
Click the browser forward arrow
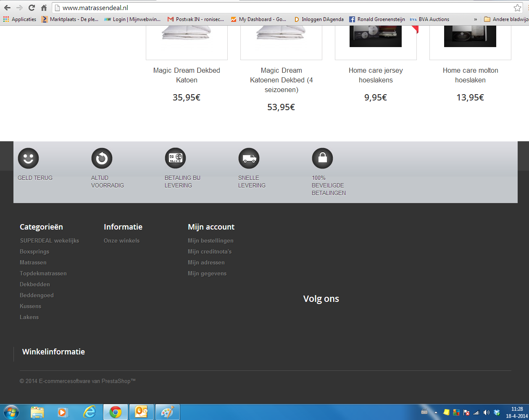pyautogui.click(x=19, y=8)
